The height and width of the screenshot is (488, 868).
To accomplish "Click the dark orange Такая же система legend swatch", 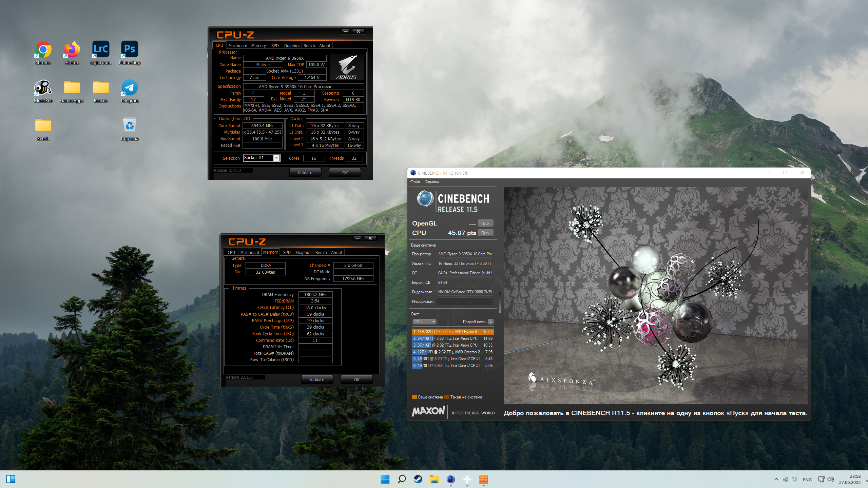I will tap(447, 397).
